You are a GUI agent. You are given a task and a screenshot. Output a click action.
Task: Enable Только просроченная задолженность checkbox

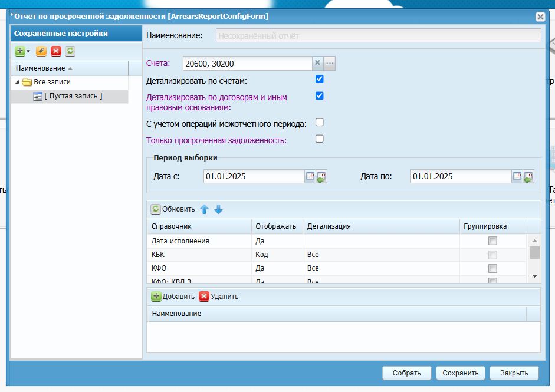pyautogui.click(x=319, y=139)
